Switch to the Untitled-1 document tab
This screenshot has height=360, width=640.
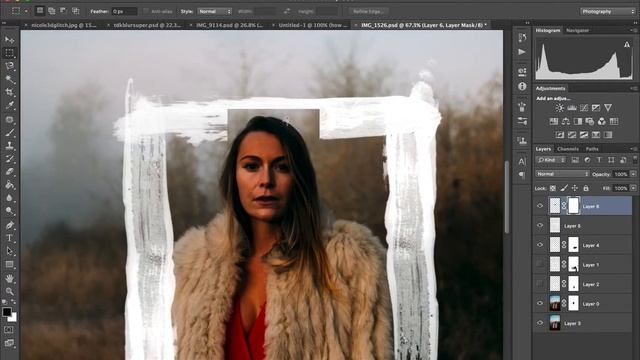click(x=313, y=25)
